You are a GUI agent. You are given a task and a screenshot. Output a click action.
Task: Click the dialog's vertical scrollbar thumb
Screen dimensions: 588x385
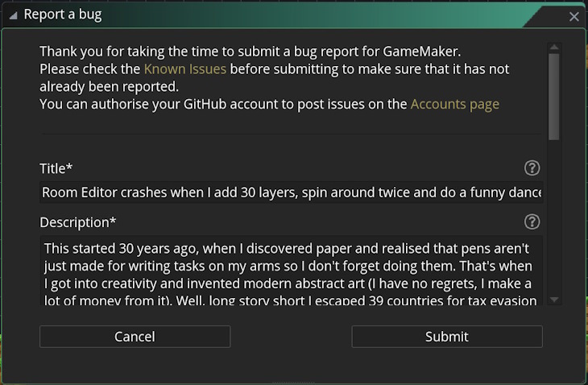[x=553, y=95]
